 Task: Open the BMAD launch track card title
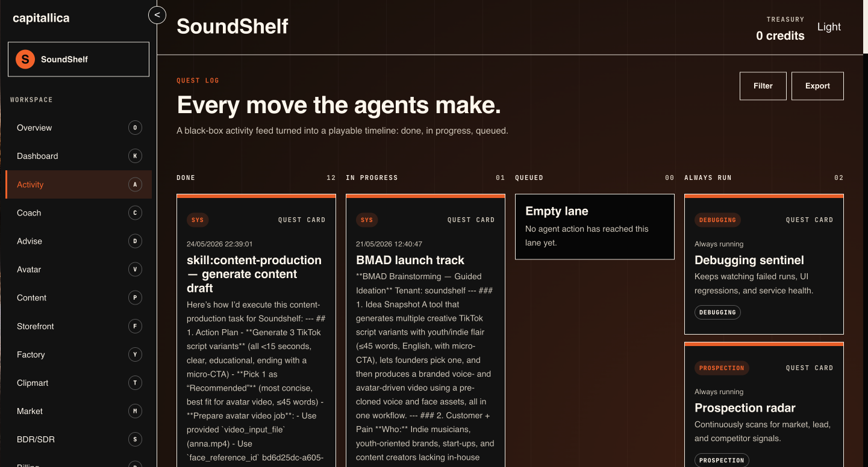[x=410, y=260]
